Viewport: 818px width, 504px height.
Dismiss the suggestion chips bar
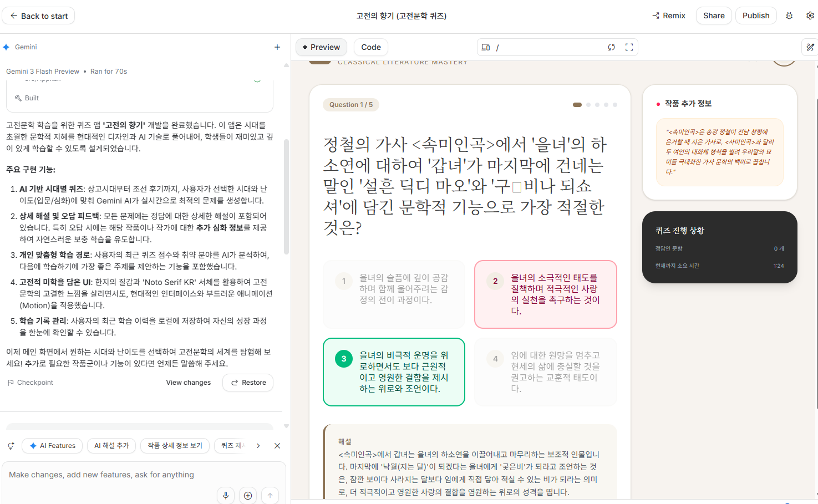277,446
